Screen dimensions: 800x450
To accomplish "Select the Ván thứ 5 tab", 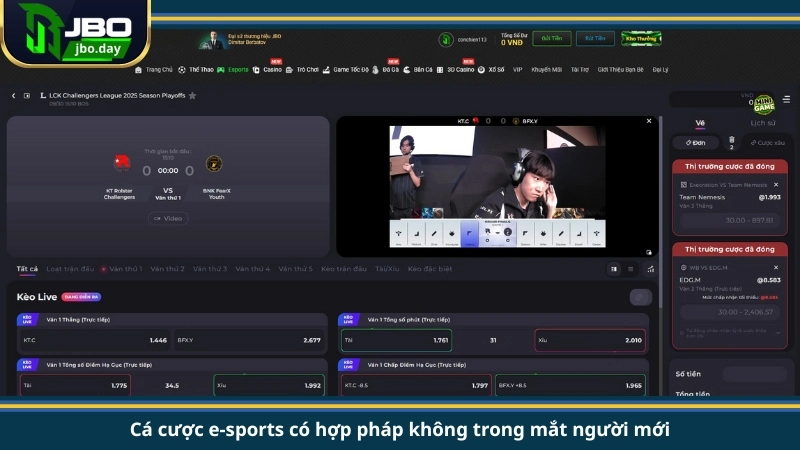I will (x=295, y=269).
